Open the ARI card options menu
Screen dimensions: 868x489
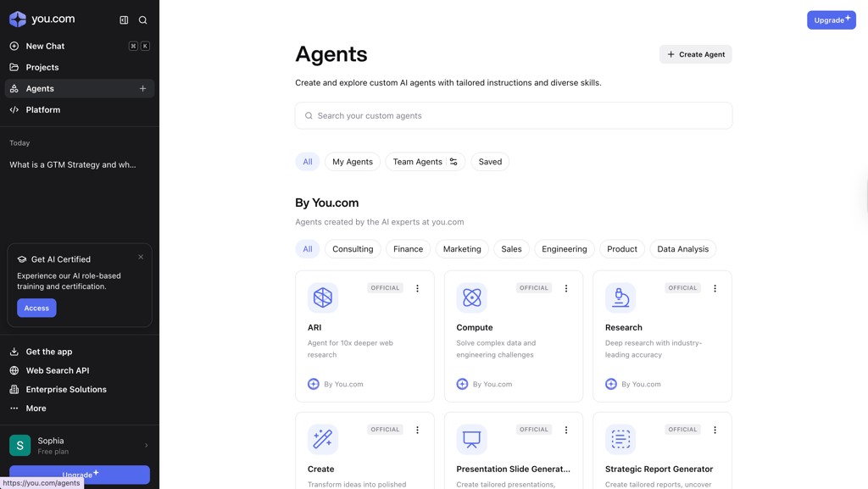(417, 288)
